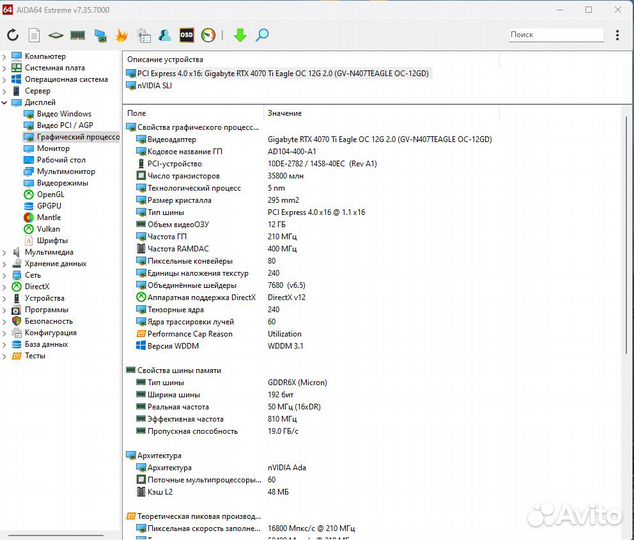This screenshot has width=634, height=540.
Task: Click the Поле column header
Action: coord(137,113)
